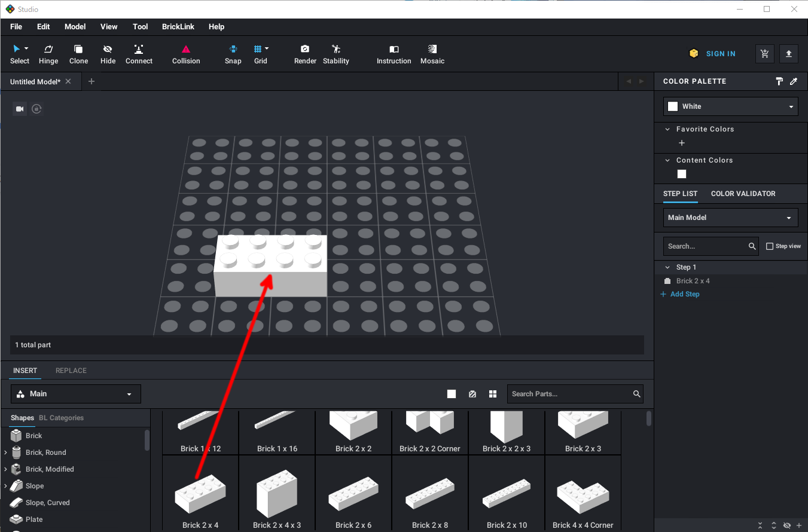Open the Main Model dropdown

pyautogui.click(x=730, y=218)
